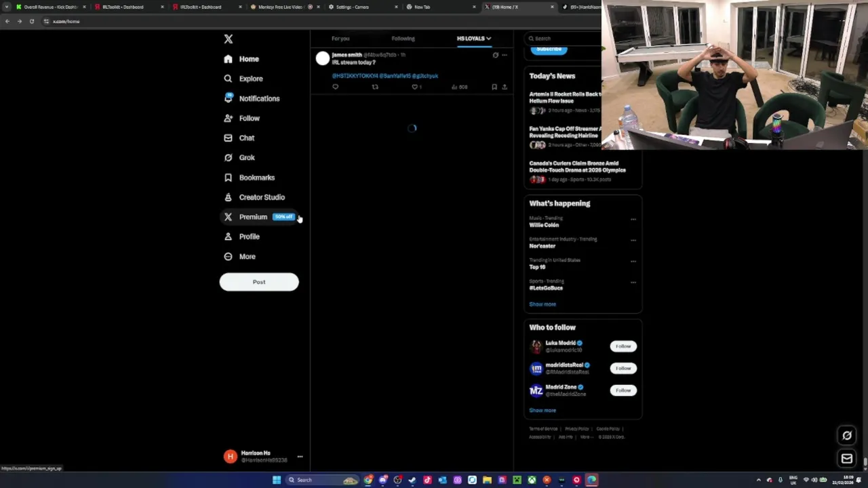Share james smith's post
868x488 pixels.
(x=505, y=87)
